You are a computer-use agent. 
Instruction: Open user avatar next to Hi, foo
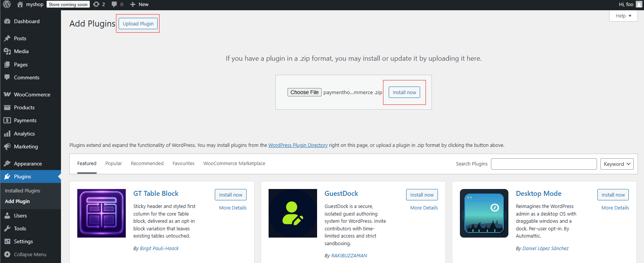click(x=639, y=4)
